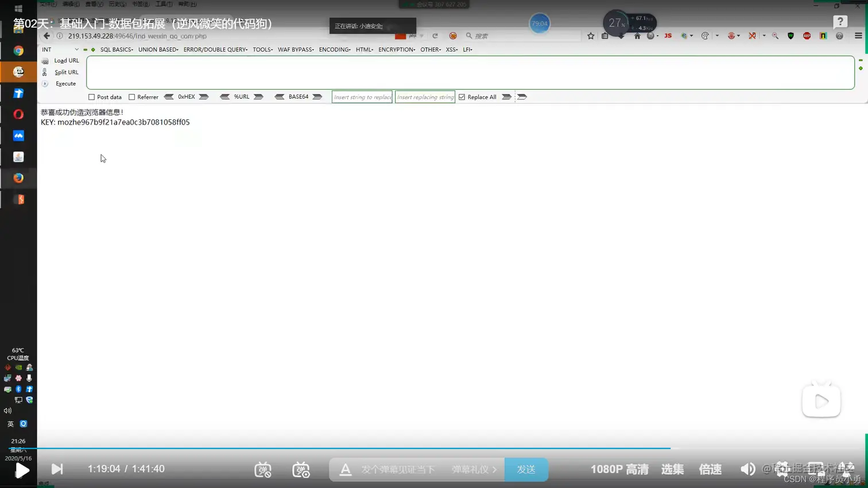Open the UNION BASED menu
The height and width of the screenshot is (488, 868).
(158, 49)
